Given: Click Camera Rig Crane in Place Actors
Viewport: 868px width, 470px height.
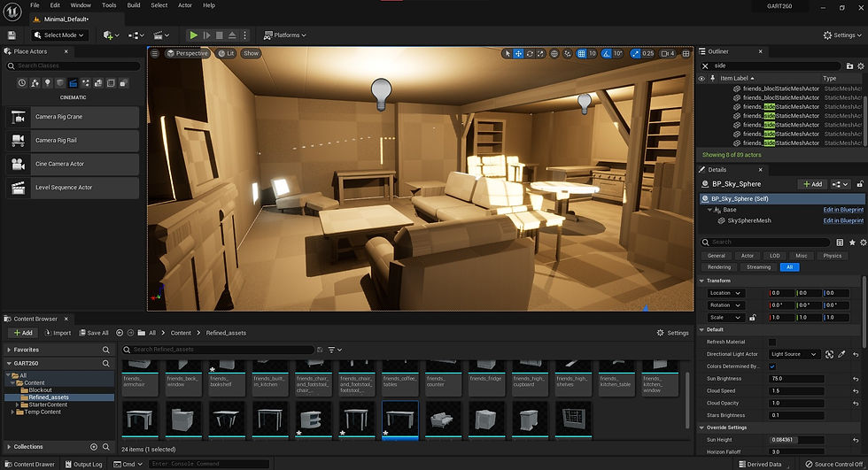Looking at the screenshot, I should (72, 117).
